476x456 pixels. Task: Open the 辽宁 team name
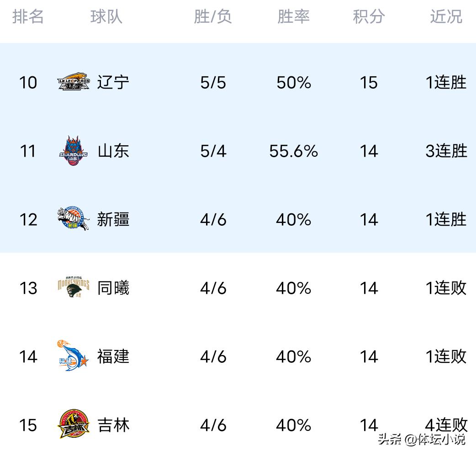pos(113,83)
